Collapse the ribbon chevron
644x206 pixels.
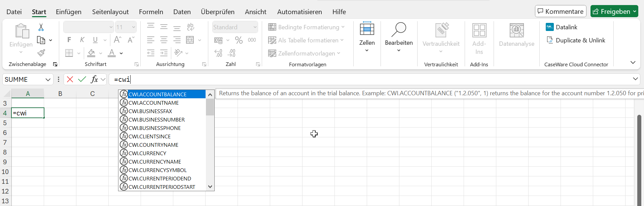633,63
